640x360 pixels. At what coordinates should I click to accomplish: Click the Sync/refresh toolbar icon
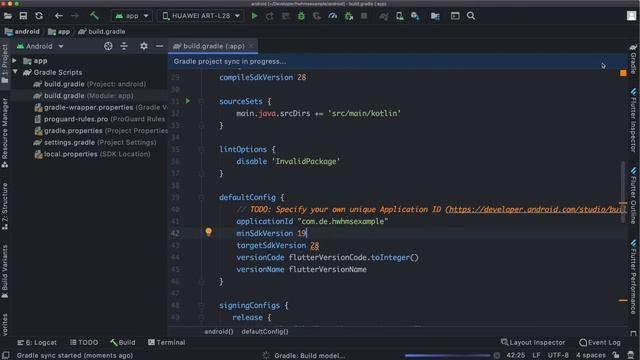click(x=39, y=16)
